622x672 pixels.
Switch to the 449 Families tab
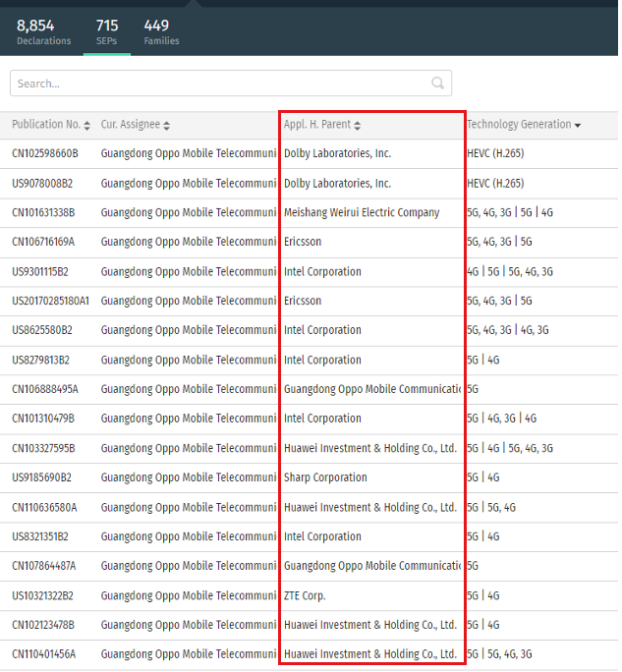tap(161, 31)
